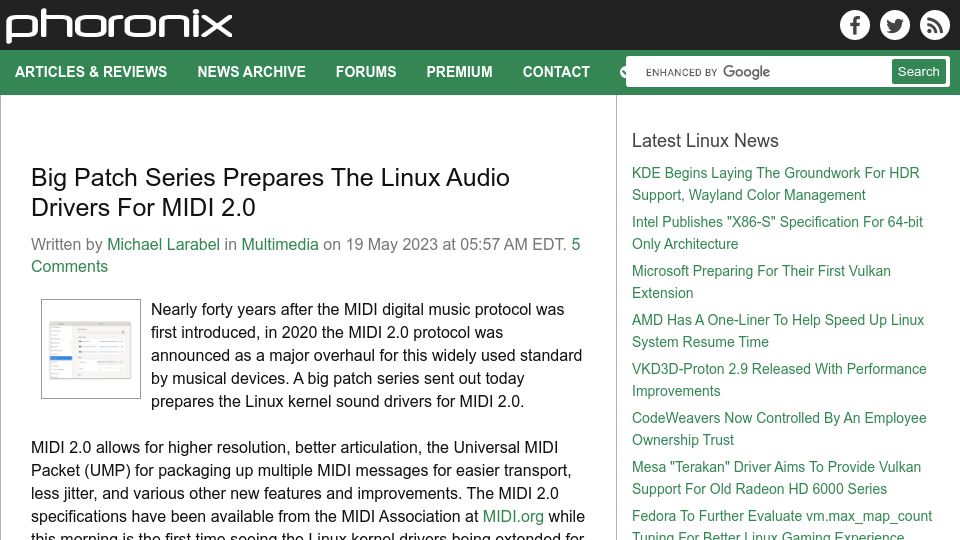The width and height of the screenshot is (960, 540).
Task: Go to Forums
Action: coord(366,72)
